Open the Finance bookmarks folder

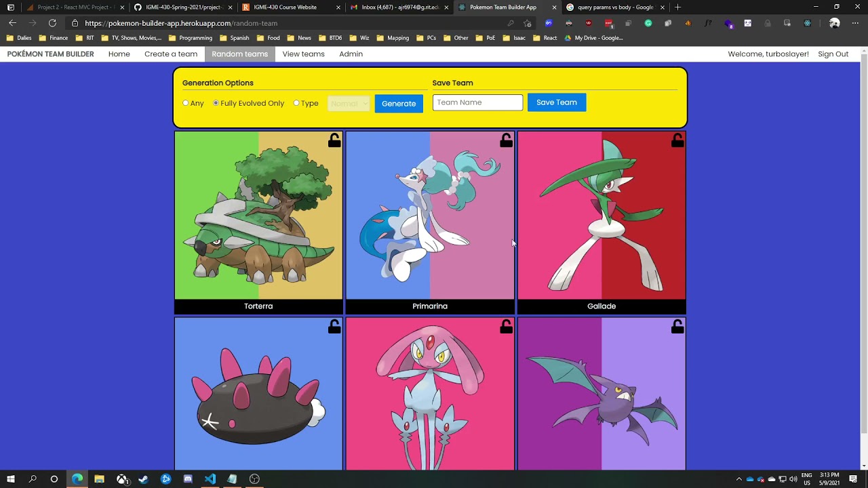pos(54,38)
